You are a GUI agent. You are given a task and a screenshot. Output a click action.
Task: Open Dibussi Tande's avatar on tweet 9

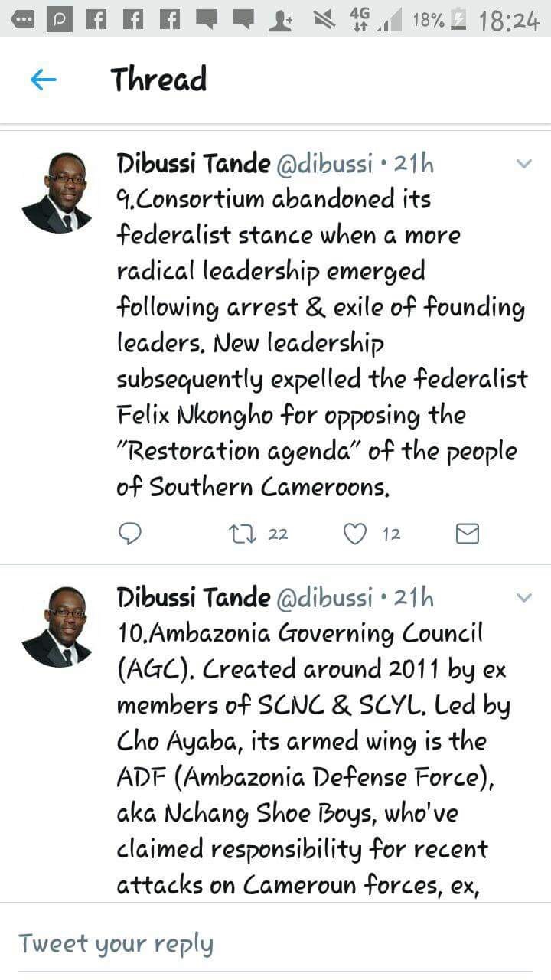[57, 192]
